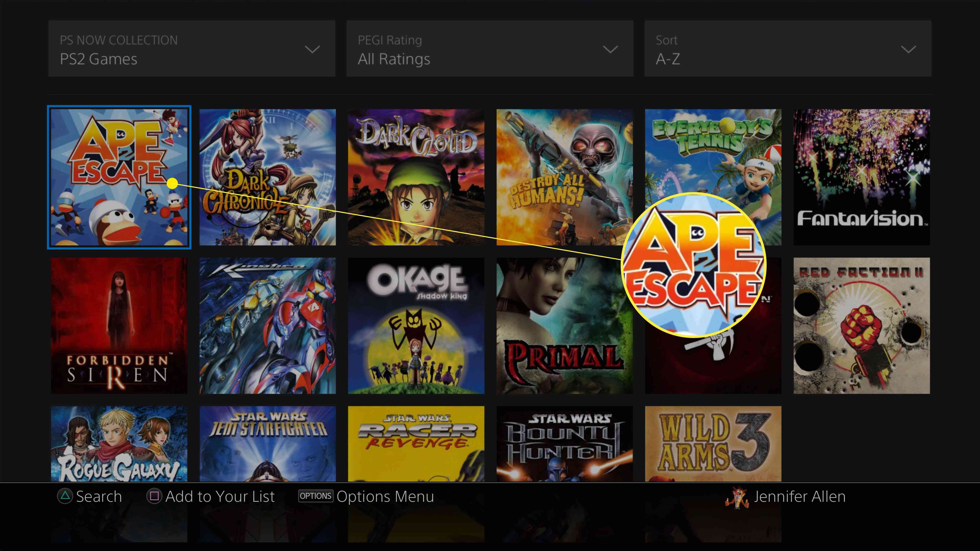Select the Primal game tile
Image resolution: width=980 pixels, height=551 pixels.
click(565, 325)
